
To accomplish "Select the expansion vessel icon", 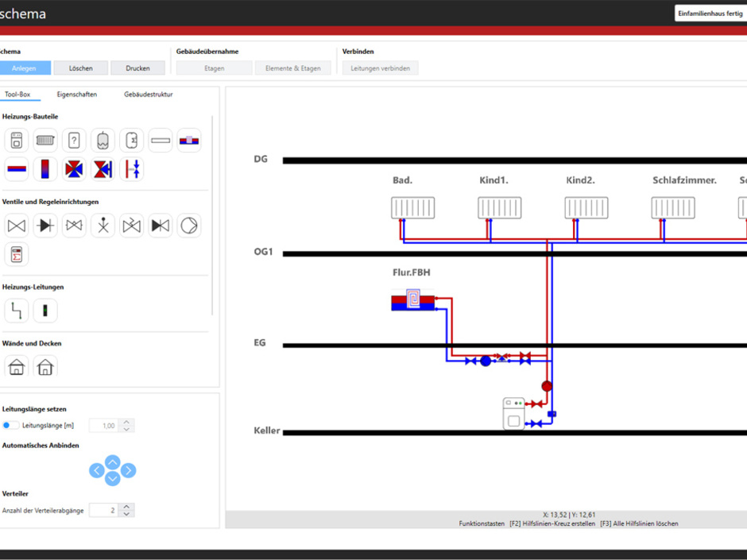I will 103,140.
